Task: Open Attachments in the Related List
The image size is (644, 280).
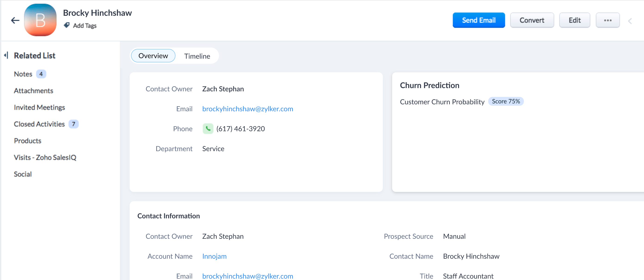Action: point(34,91)
